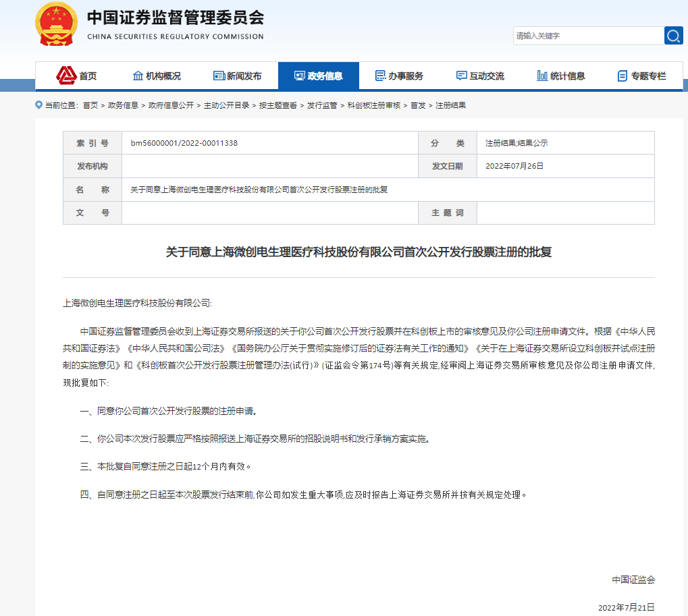688x616 pixels.
Task: Click the newspaper icon beside 新闻发布
Action: click(219, 76)
